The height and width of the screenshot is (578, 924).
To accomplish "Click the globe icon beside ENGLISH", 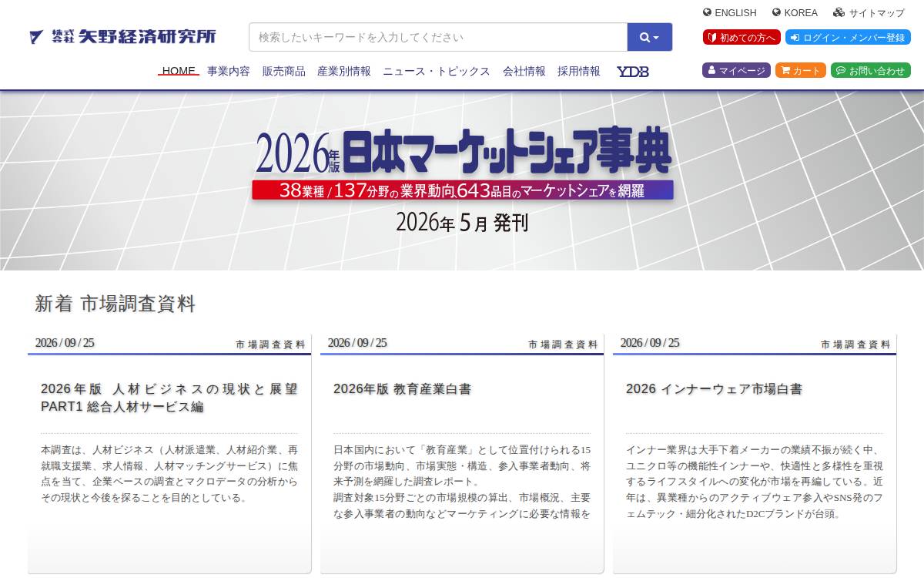I will point(707,12).
